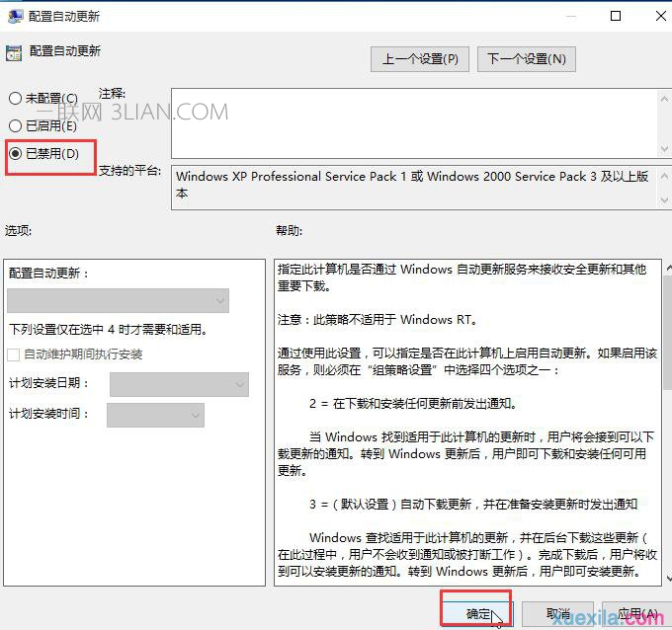Image resolution: width=672 pixels, height=630 pixels.
Task: Click the 支持的平台 text 'Windows XP Professional Service Pack 1'
Action: tap(291, 177)
